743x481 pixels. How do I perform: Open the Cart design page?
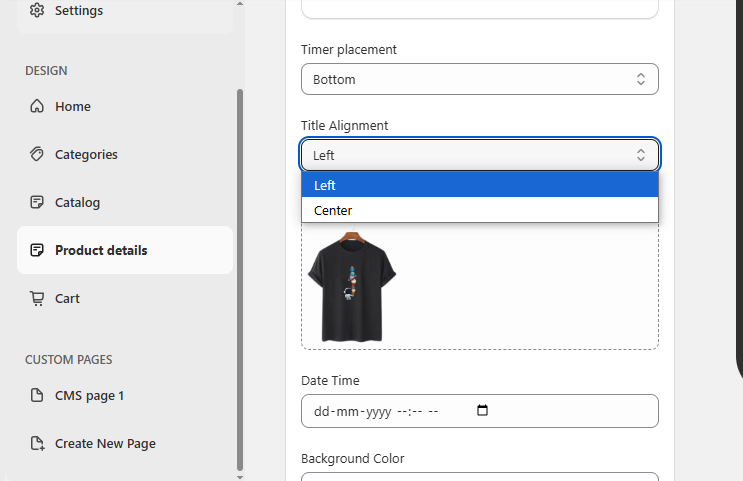coord(125,299)
